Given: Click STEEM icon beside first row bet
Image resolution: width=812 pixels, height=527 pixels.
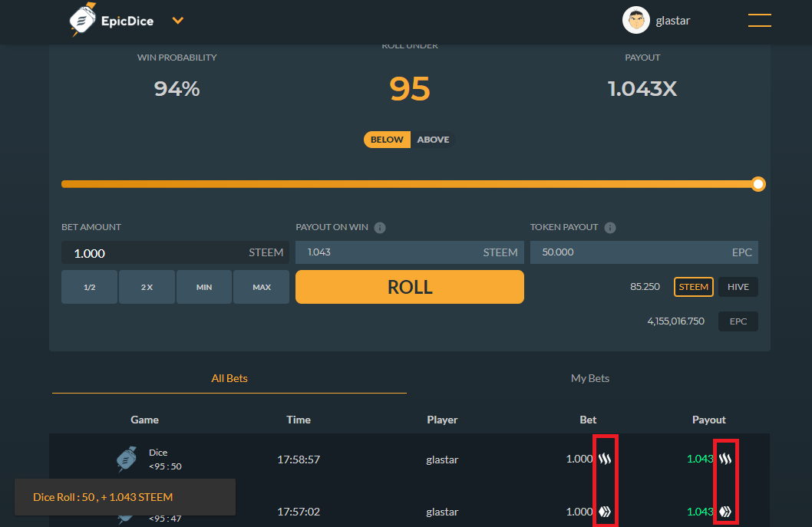Looking at the screenshot, I should [606, 459].
